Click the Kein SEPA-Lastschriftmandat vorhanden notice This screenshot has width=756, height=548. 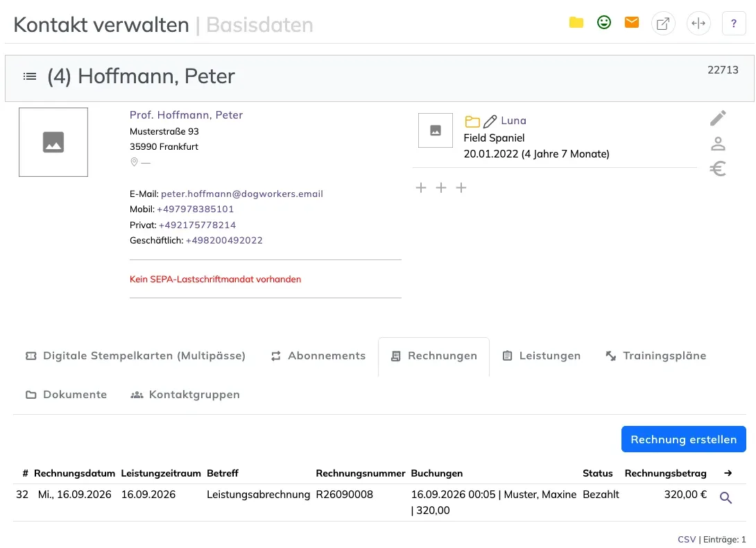click(216, 280)
